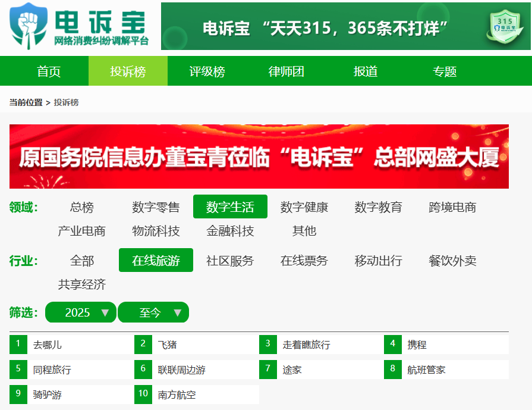Screen dimensions: 532x410
Task: Click the 投诉榜 breadcrumb link
Action: [x=66, y=102]
